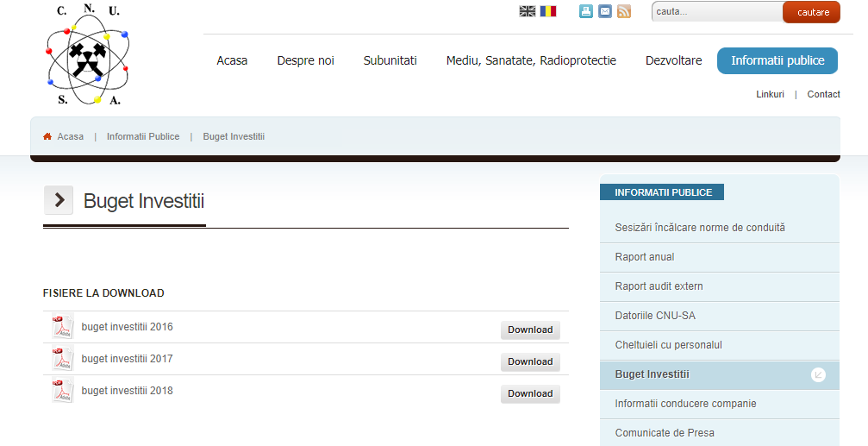Switch language to Romanian flag
Image resolution: width=868 pixels, height=446 pixels.
[548, 11]
